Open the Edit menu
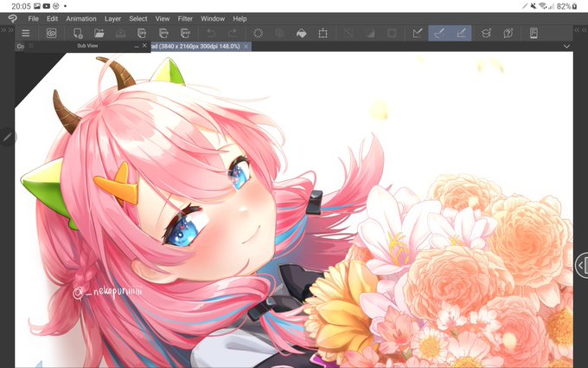588x368 pixels. click(52, 18)
